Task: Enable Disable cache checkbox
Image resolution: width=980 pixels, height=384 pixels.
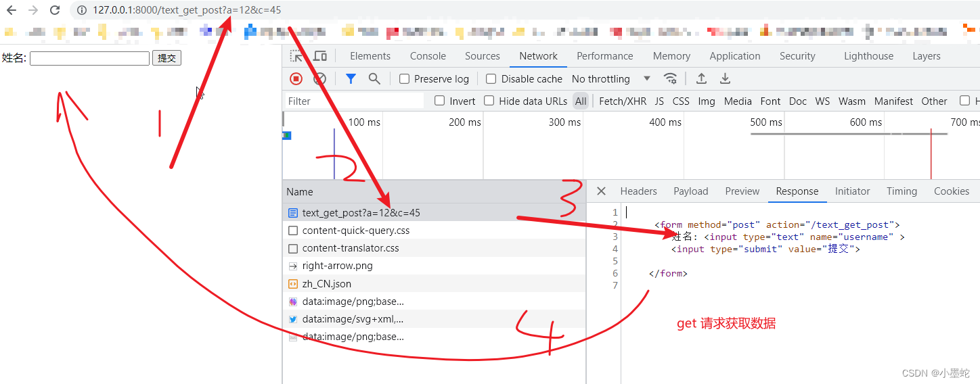Action: pyautogui.click(x=491, y=79)
